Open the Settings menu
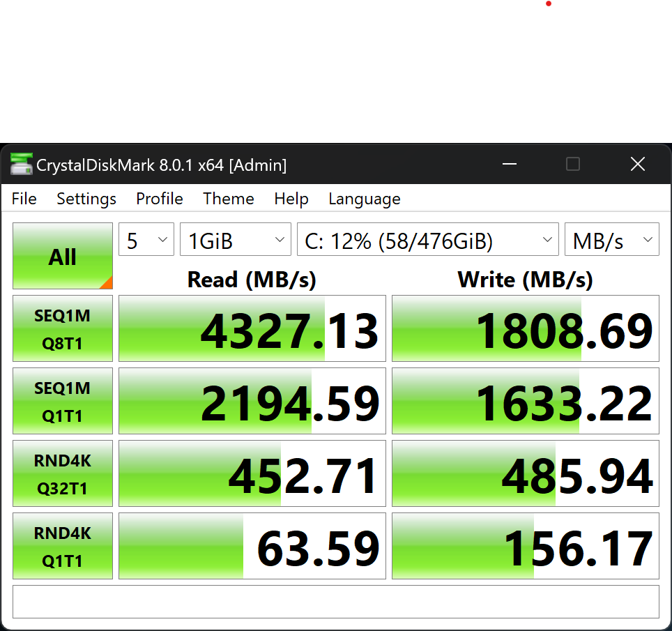This screenshot has width=672, height=631. pos(86,199)
